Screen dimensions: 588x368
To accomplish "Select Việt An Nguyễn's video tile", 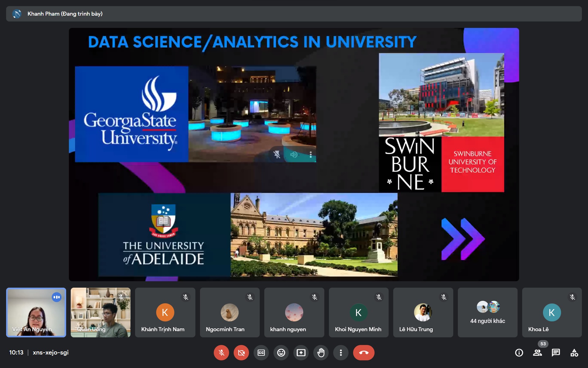I will tap(36, 312).
